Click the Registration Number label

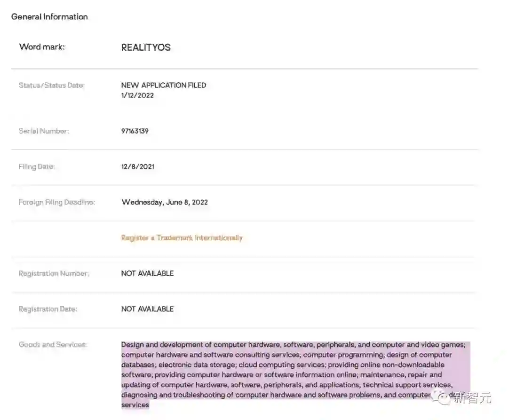pos(54,273)
